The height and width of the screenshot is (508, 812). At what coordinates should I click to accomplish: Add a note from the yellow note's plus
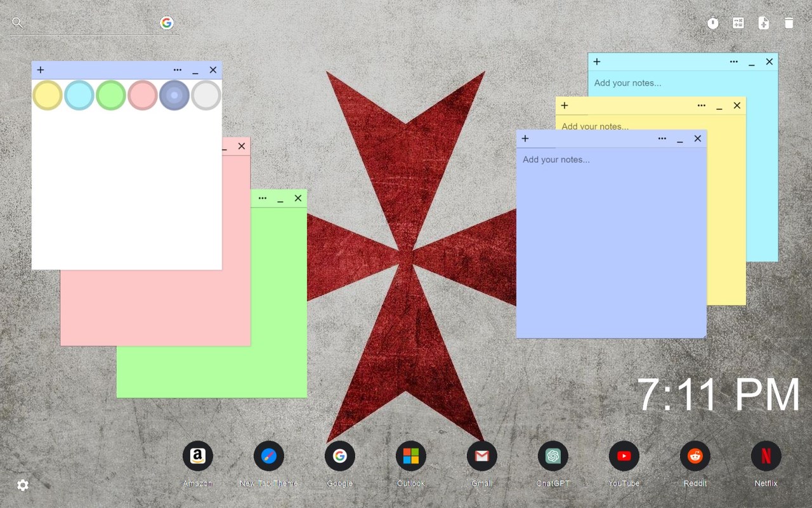565,105
